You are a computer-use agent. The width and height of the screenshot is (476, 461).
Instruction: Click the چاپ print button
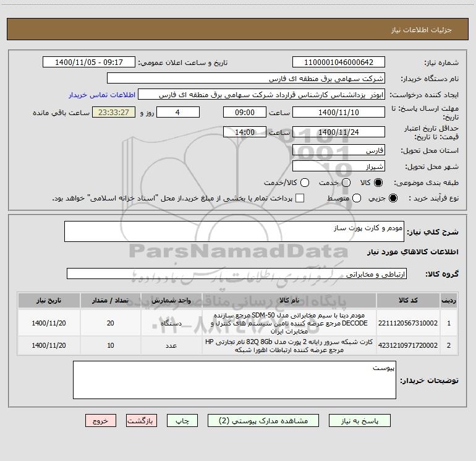[182, 421]
